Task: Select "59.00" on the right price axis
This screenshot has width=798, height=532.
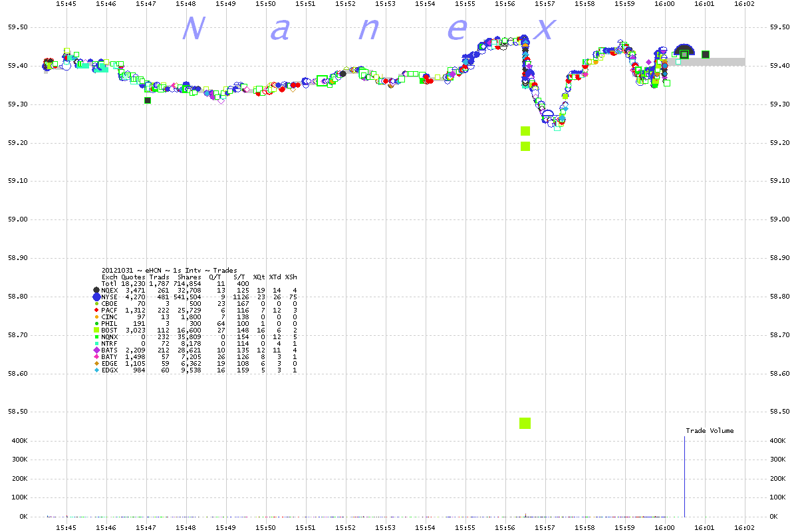Action: (780, 219)
